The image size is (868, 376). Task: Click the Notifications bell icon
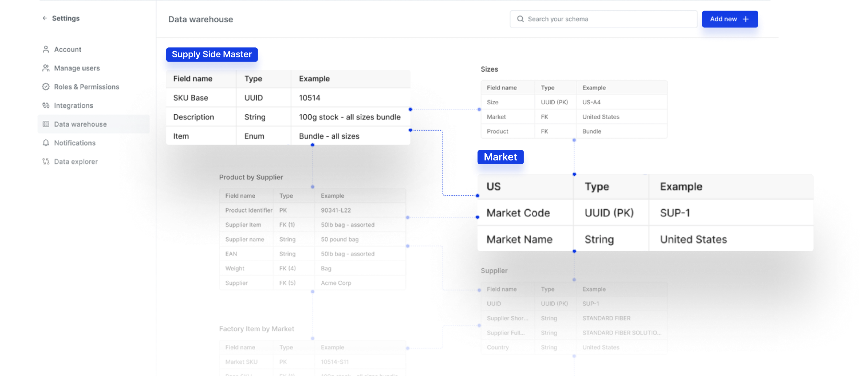[x=46, y=143]
